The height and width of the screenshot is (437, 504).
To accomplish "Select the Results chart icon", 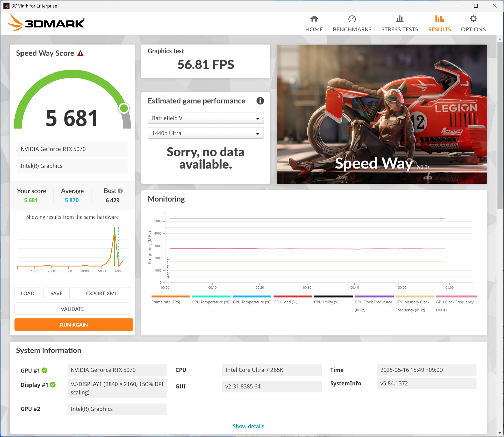I will (x=439, y=19).
